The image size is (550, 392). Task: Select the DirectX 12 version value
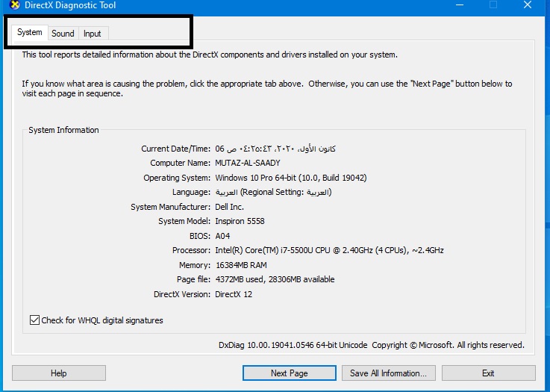(234, 294)
